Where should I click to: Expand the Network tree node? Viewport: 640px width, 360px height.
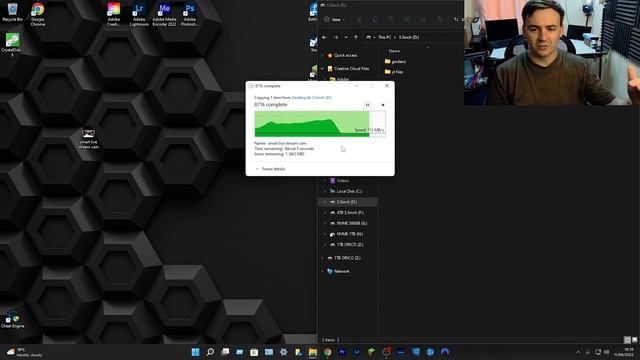322,271
